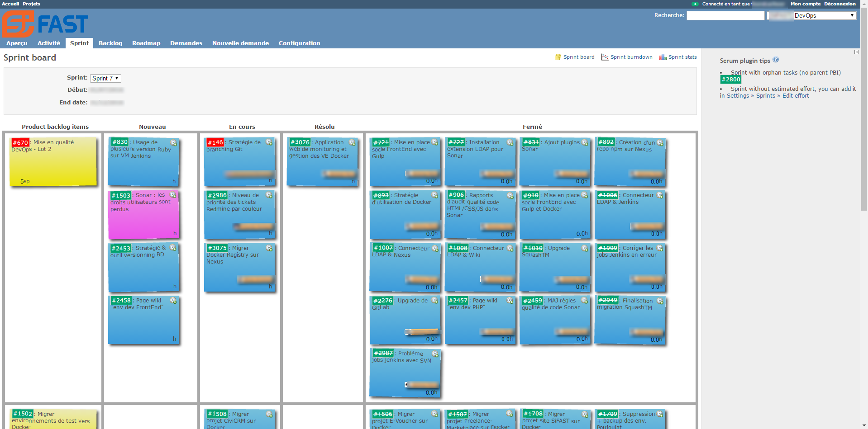Click the Recherche search field
Viewport: 868px width, 429px height.
[x=725, y=15]
